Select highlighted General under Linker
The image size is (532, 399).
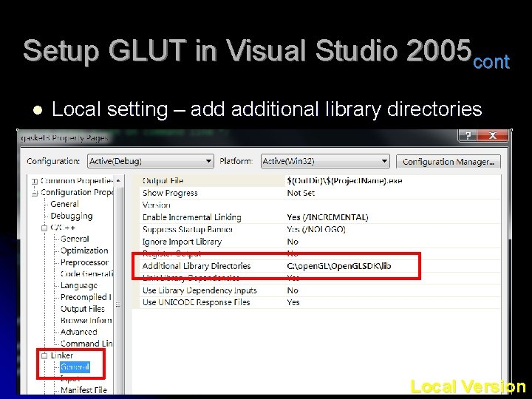point(75,366)
